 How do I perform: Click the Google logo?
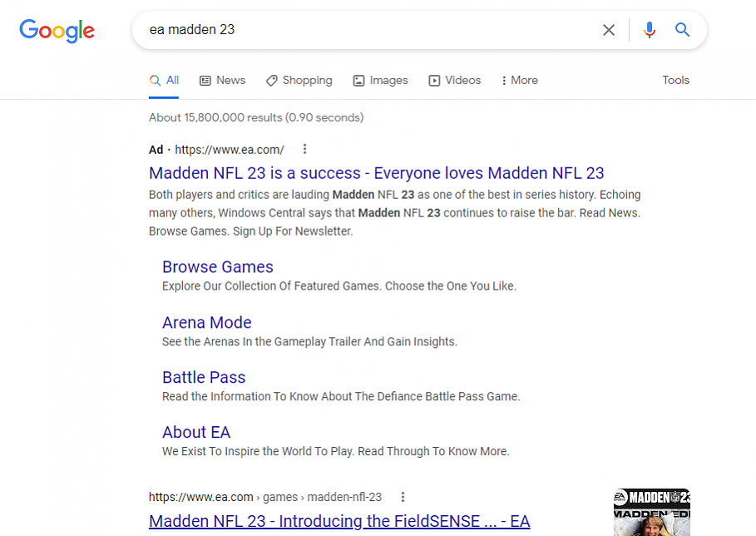(57, 31)
